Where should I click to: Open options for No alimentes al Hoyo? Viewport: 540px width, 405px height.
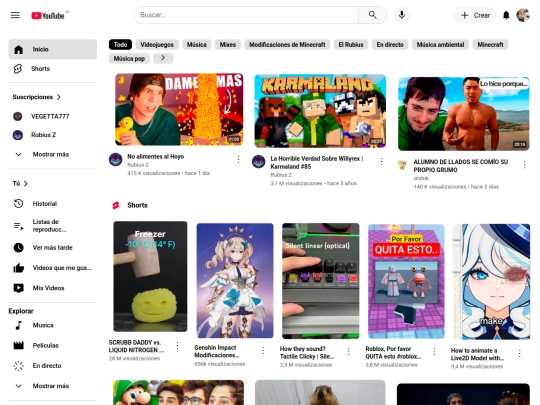click(238, 159)
